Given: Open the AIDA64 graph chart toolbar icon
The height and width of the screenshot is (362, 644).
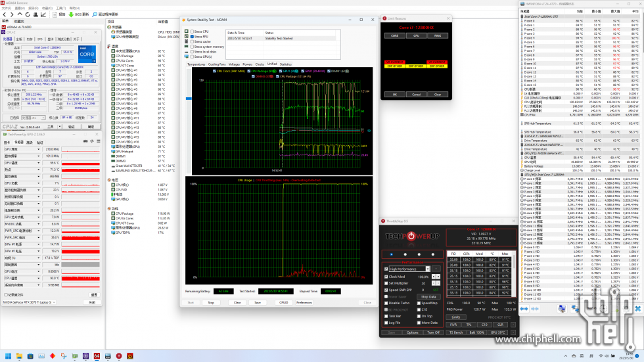Looking at the screenshot, I should point(43,14).
